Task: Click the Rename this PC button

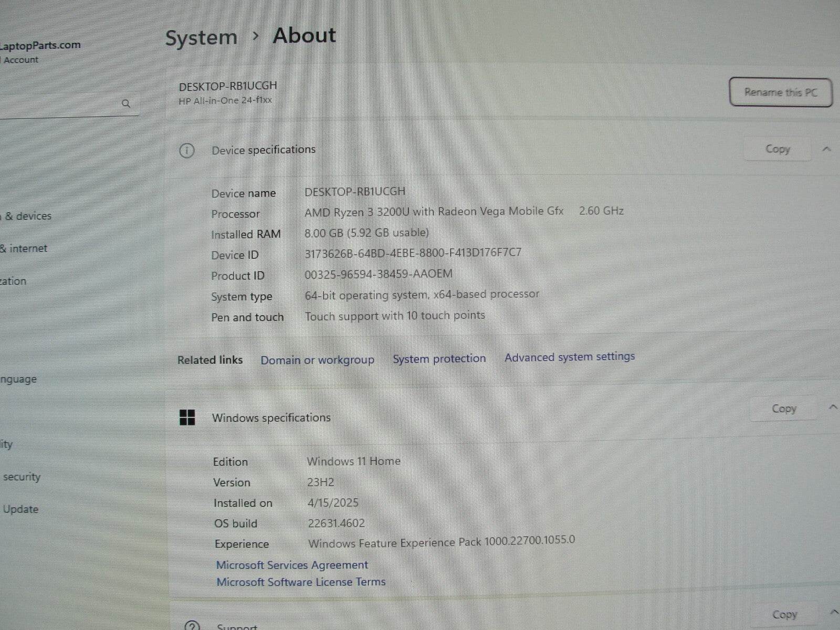Action: click(780, 92)
